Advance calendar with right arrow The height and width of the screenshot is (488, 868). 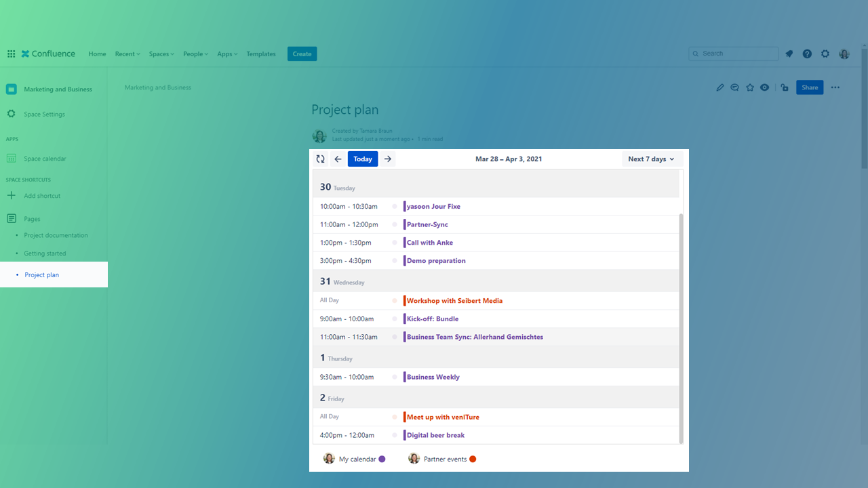coord(387,159)
